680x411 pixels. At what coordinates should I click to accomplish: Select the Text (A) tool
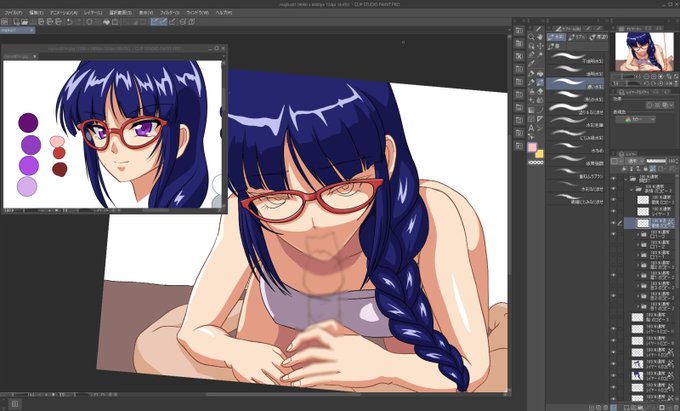pyautogui.click(x=531, y=128)
